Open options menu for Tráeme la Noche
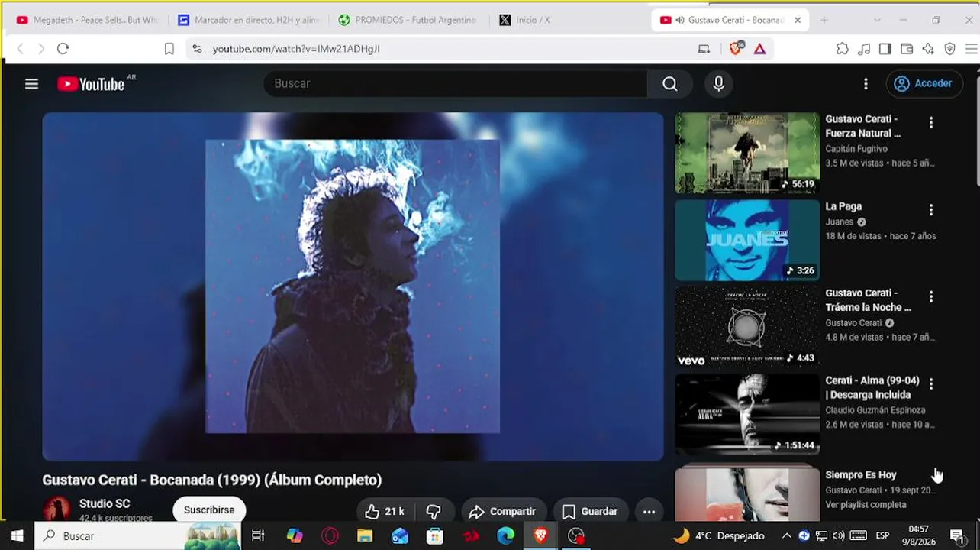 [x=930, y=296]
